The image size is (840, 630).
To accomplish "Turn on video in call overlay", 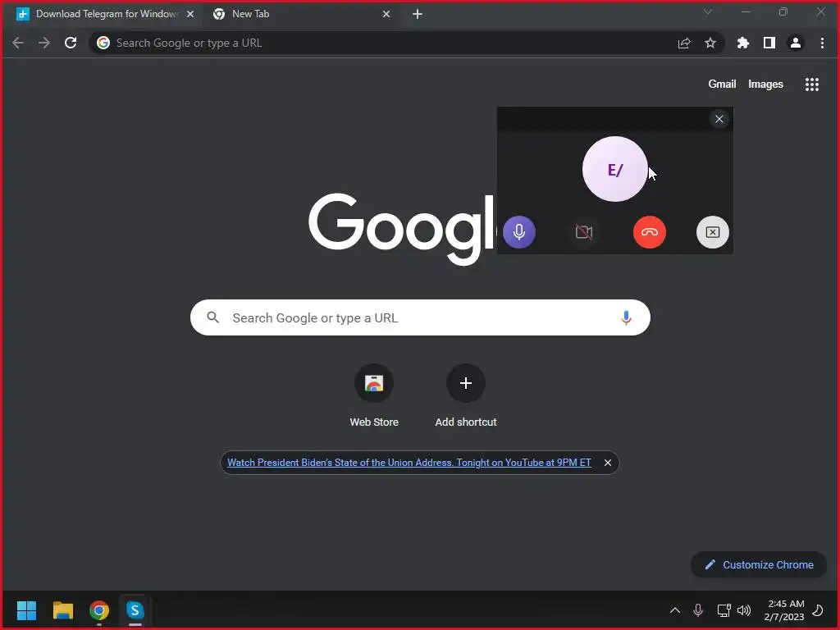I will pyautogui.click(x=584, y=232).
